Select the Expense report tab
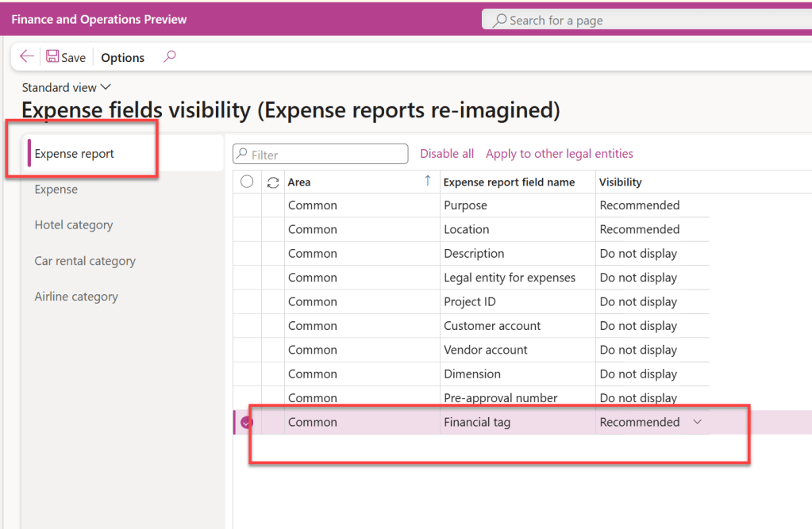The height and width of the screenshot is (529, 812). point(75,154)
